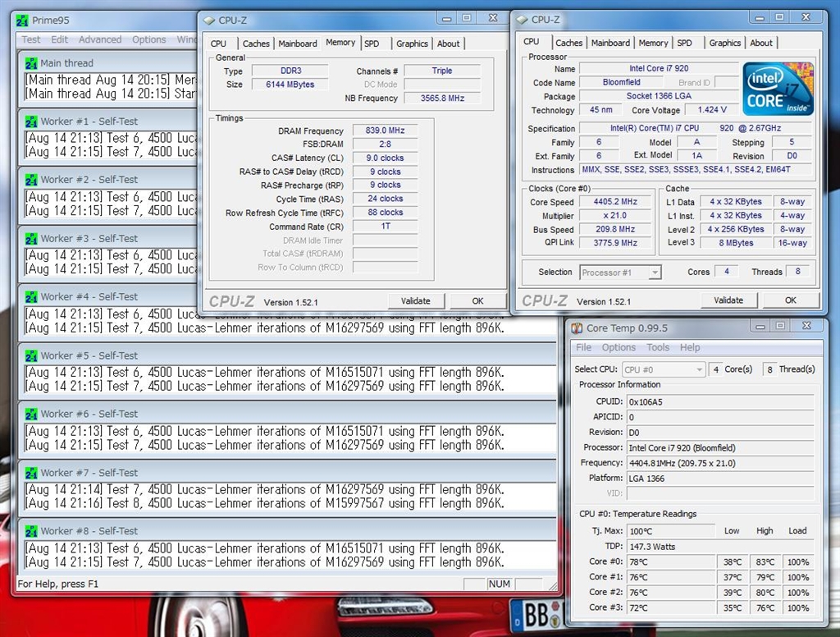Click the Prime95 title bar icon
This screenshot has width=840, height=637.
21,20
